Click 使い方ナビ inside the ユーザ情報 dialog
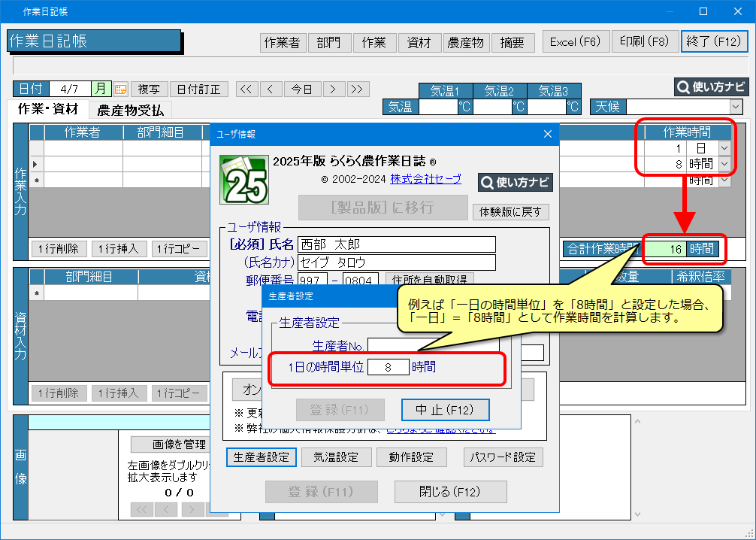Image resolution: width=756 pixels, height=540 pixels. pyautogui.click(x=515, y=182)
